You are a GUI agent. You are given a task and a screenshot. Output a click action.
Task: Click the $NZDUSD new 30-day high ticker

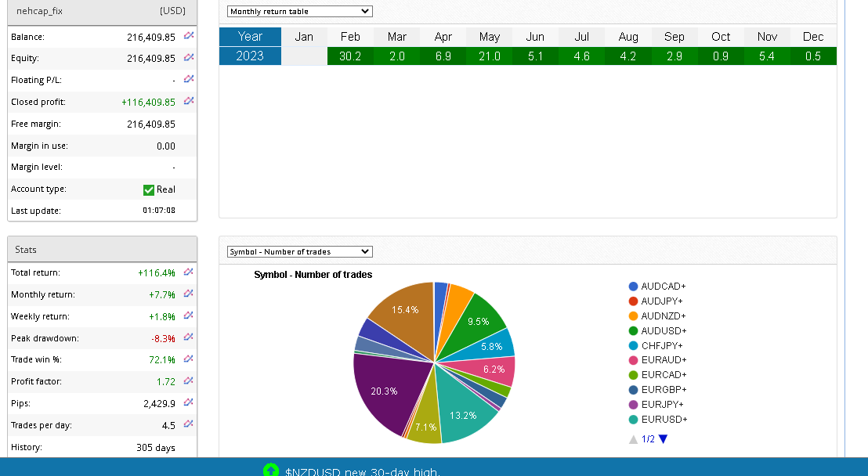coord(362,471)
